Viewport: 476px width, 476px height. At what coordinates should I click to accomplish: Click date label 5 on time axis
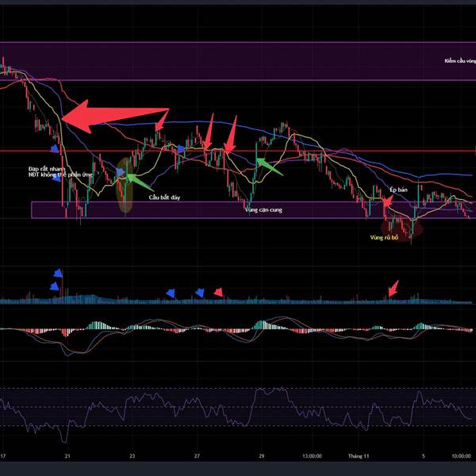[424, 456]
